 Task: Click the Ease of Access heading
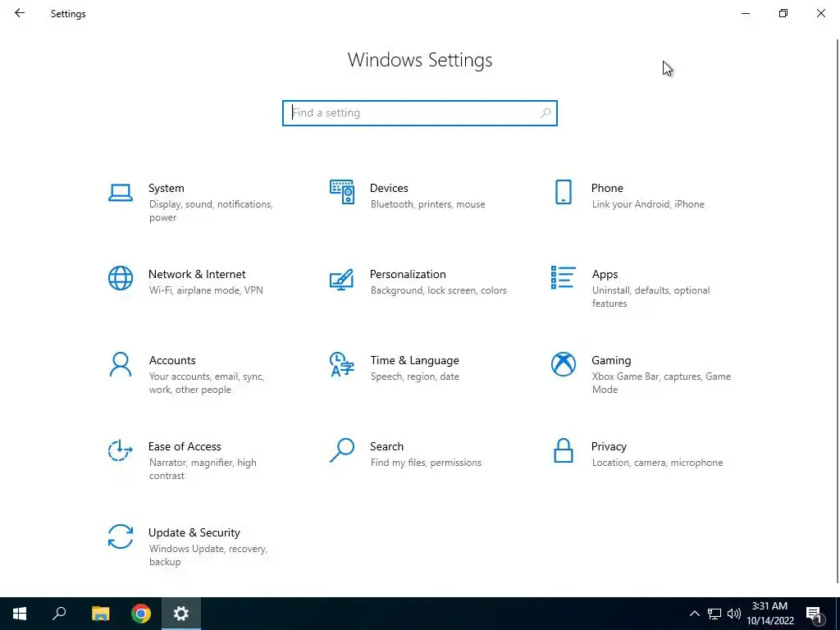click(185, 447)
